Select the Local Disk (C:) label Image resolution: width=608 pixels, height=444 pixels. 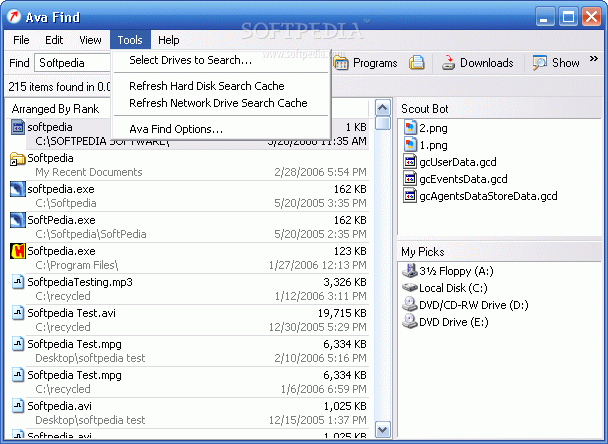tap(453, 288)
